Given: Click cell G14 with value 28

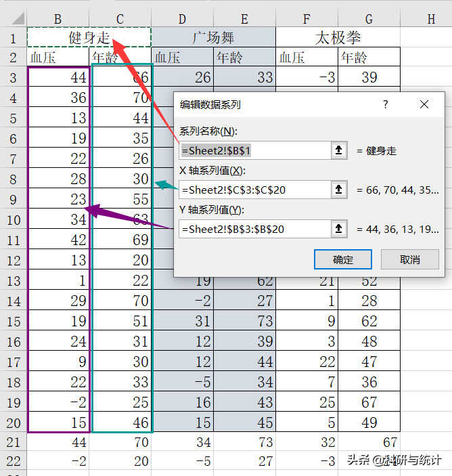Looking at the screenshot, I should click(x=369, y=301).
